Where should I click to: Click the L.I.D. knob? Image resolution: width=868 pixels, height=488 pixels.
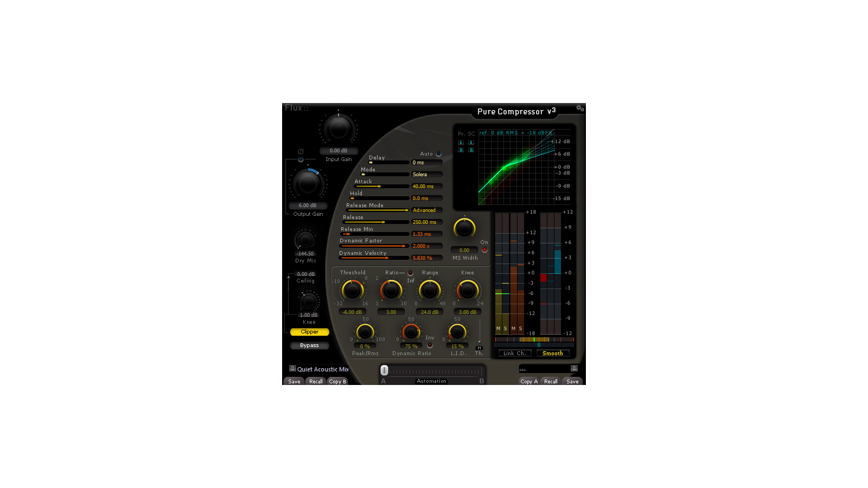coord(457,332)
